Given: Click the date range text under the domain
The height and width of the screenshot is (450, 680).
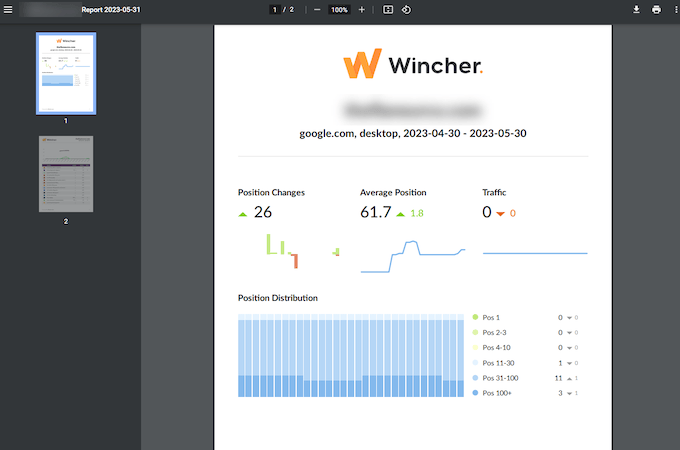Looking at the screenshot, I should coord(413,133).
